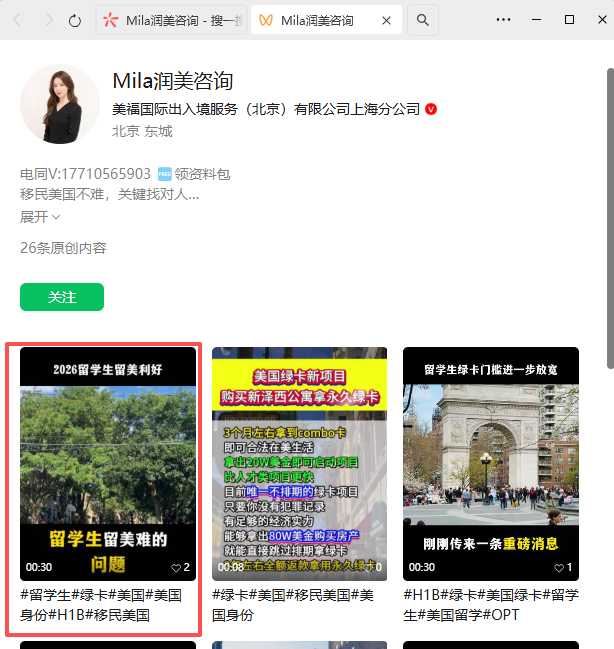The height and width of the screenshot is (649, 614).
Task: Click the heart icon showing 0 likes
Action: 368,568
